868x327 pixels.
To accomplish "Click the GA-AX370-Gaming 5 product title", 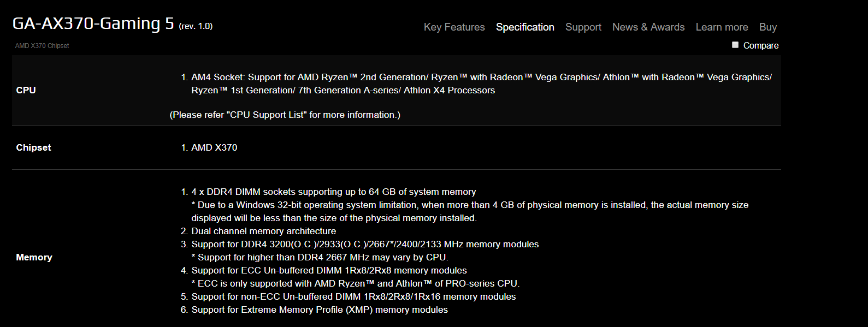I will click(93, 23).
